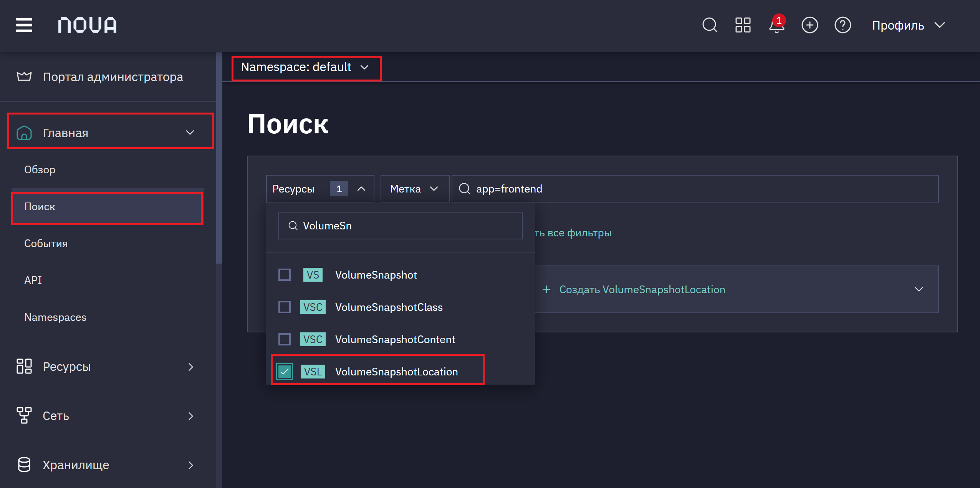
Task: Click the magnifier icon in label search
Action: 464,189
